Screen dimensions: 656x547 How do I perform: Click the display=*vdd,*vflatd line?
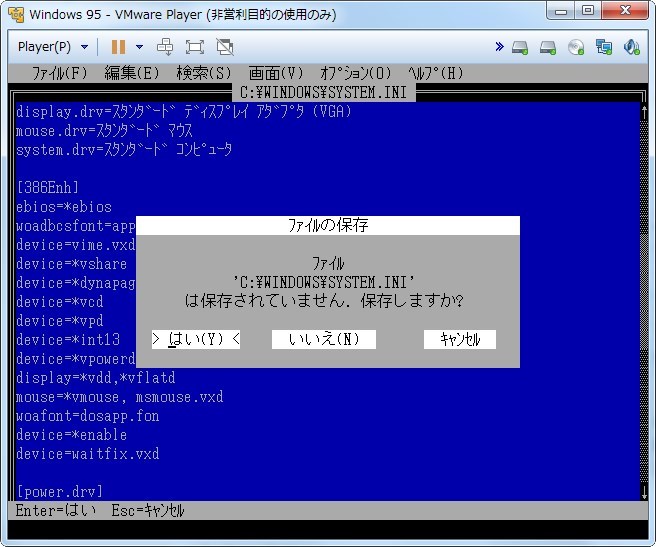coord(95,378)
